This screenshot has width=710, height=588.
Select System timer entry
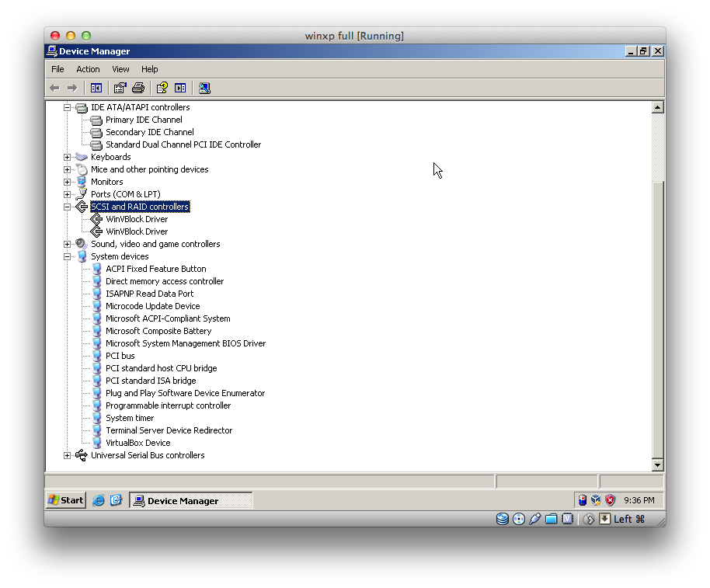(x=130, y=418)
